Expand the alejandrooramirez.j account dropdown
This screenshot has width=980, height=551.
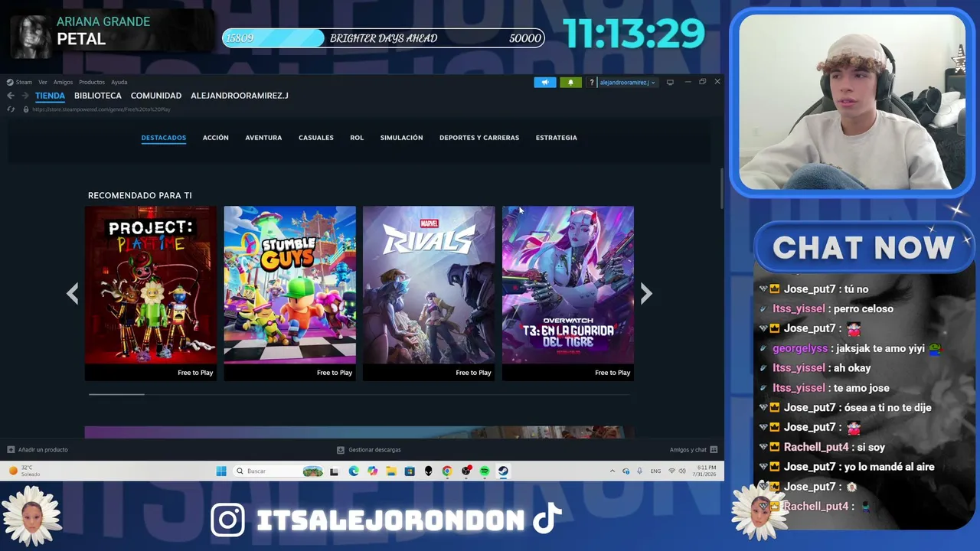pos(627,83)
